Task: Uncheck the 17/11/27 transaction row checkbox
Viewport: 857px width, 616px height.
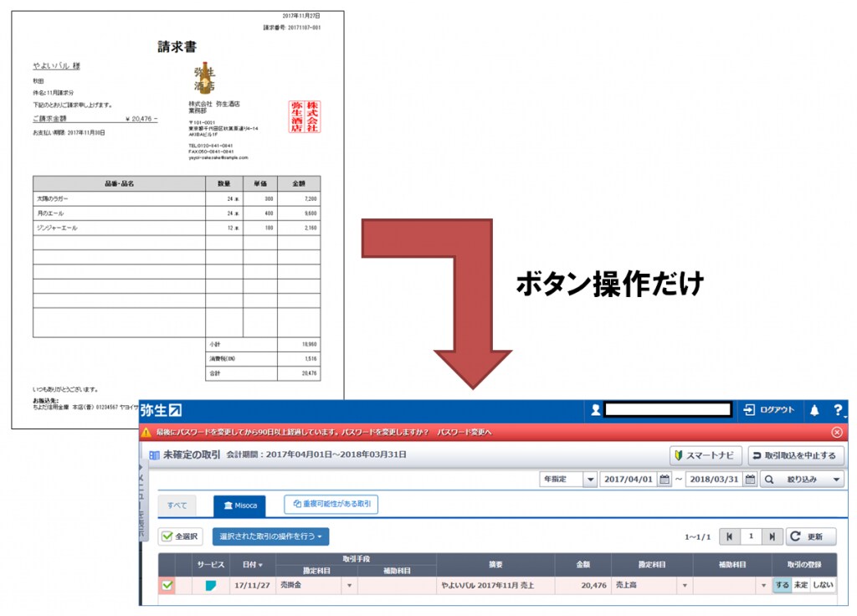Action: click(x=167, y=585)
